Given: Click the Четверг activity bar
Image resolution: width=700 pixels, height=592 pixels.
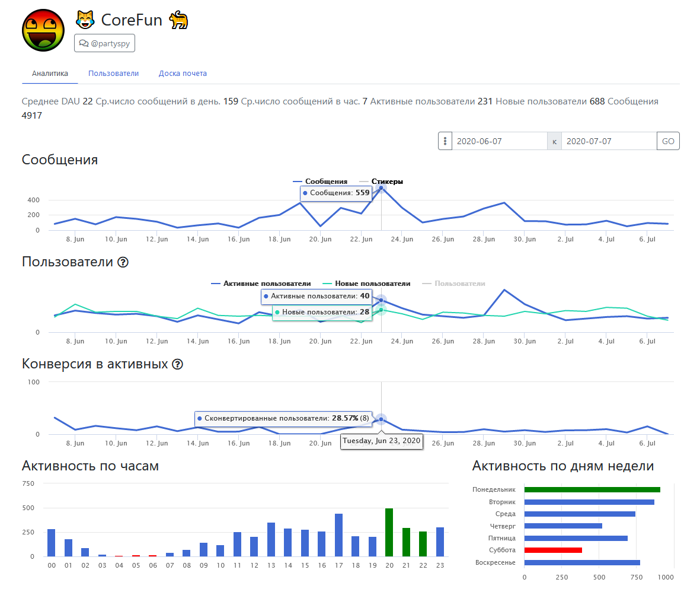Looking at the screenshot, I should coord(564,526).
